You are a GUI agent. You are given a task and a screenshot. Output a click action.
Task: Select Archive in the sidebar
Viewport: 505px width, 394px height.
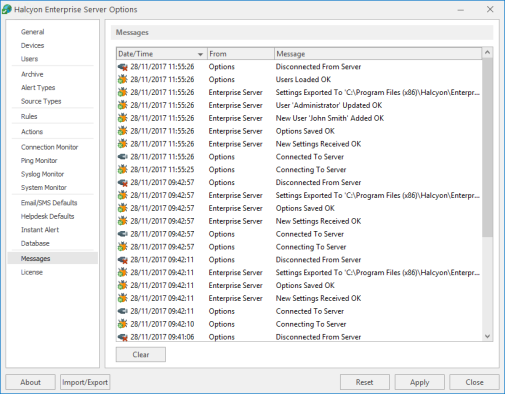coord(32,74)
